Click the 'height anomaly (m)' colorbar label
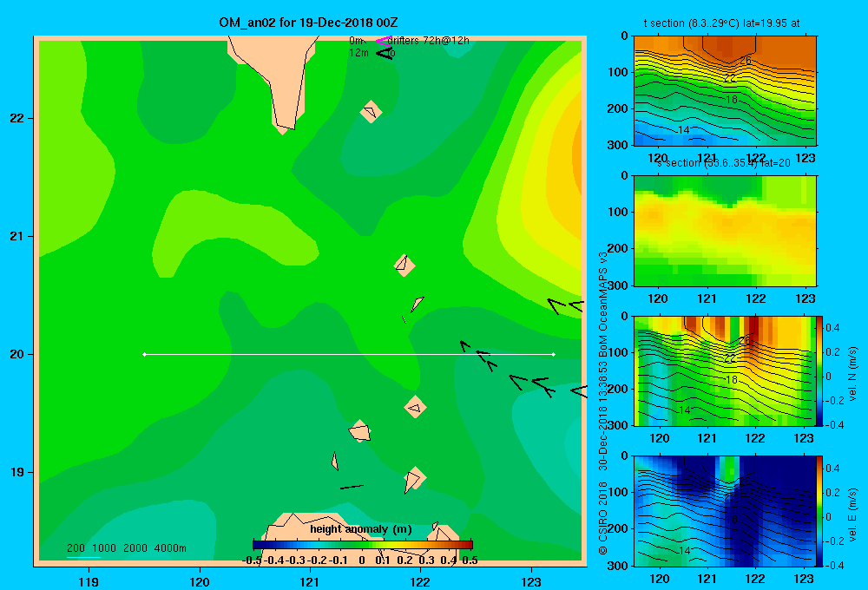868x590 pixels. coord(361,529)
